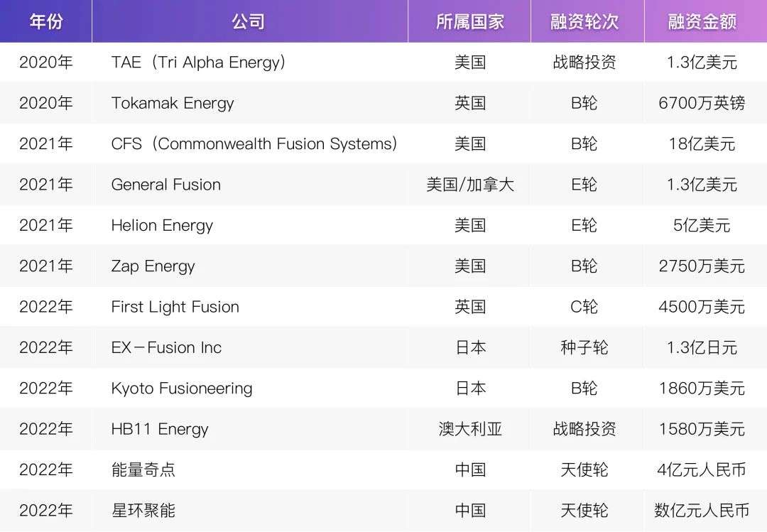Select the Zap Energy row name

pos(153,266)
